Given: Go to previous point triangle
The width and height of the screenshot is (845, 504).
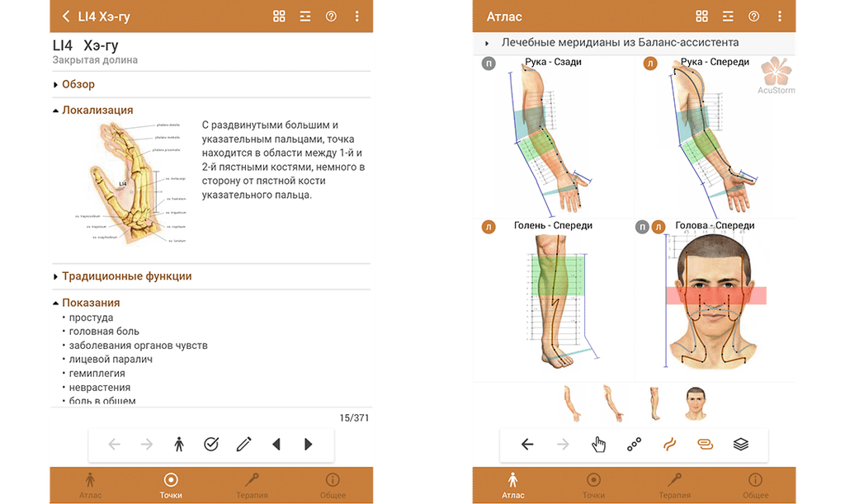Looking at the screenshot, I should click(x=276, y=445).
